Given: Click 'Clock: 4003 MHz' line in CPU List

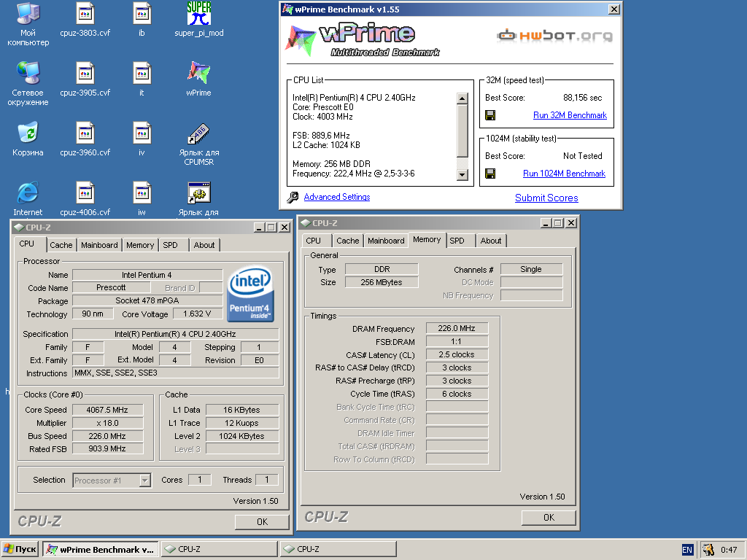Looking at the screenshot, I should click(322, 117).
